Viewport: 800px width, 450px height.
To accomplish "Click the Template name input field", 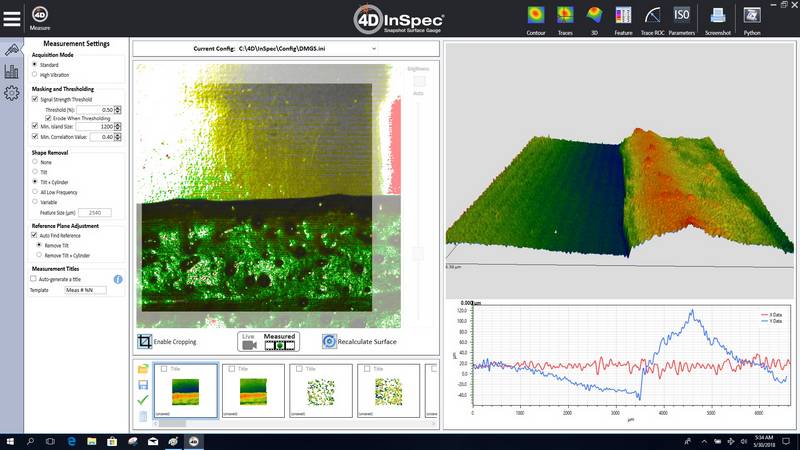I will point(86,290).
